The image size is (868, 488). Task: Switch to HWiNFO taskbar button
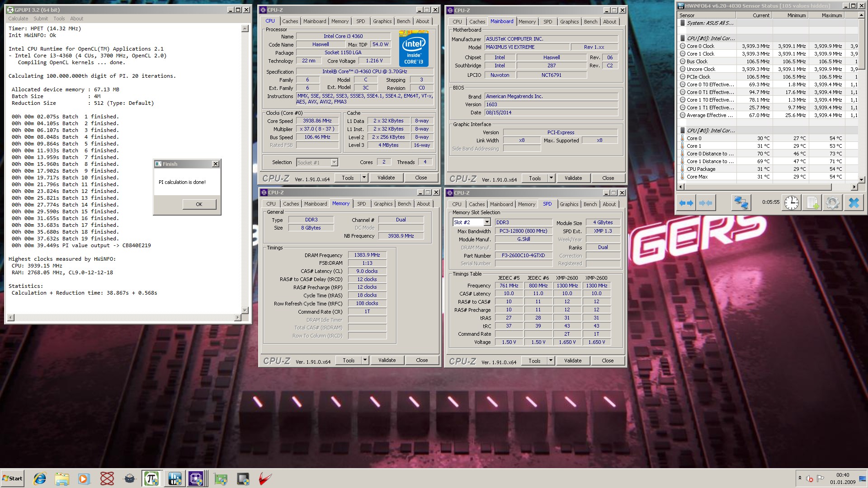click(x=175, y=479)
